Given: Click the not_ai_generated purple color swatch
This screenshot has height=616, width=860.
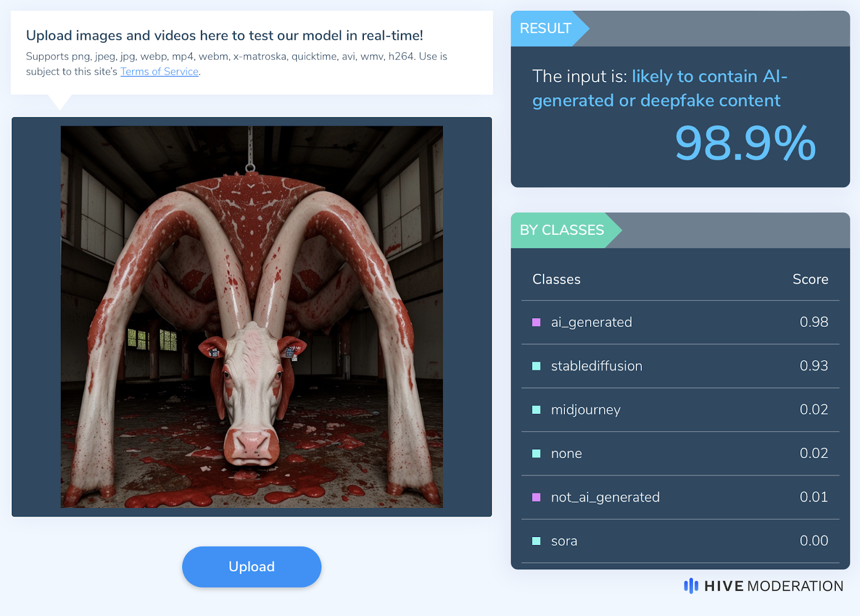Looking at the screenshot, I should (x=536, y=497).
